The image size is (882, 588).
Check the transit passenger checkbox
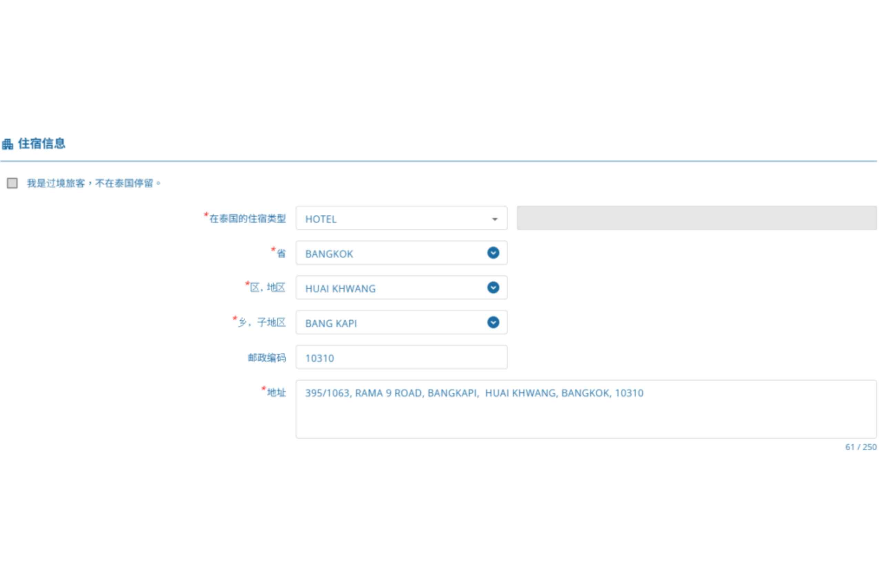pos(12,183)
